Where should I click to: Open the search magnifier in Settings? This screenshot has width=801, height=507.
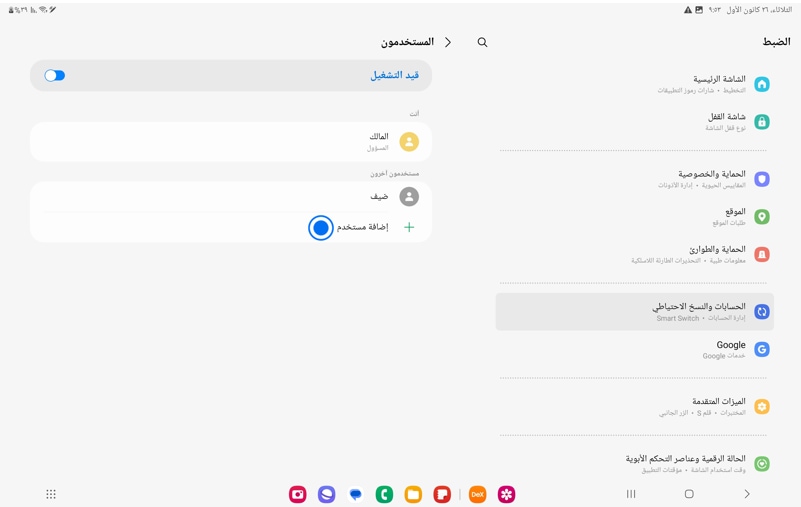(x=482, y=42)
